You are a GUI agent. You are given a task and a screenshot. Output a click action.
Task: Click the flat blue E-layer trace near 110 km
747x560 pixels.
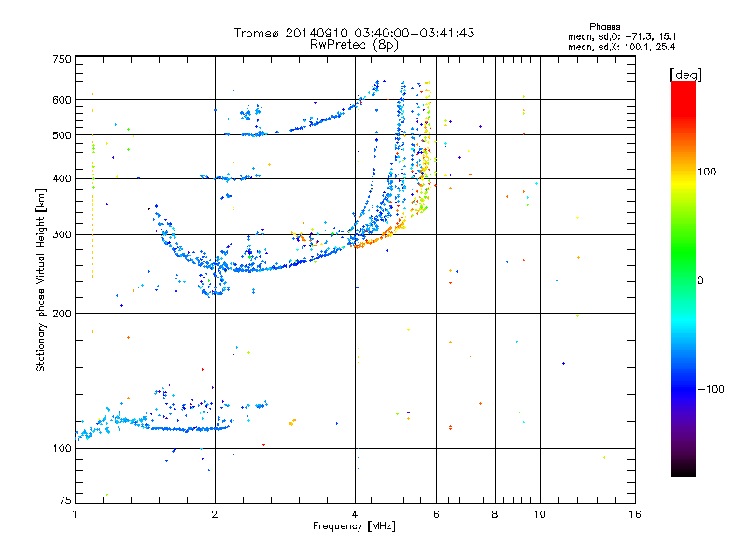point(189,429)
